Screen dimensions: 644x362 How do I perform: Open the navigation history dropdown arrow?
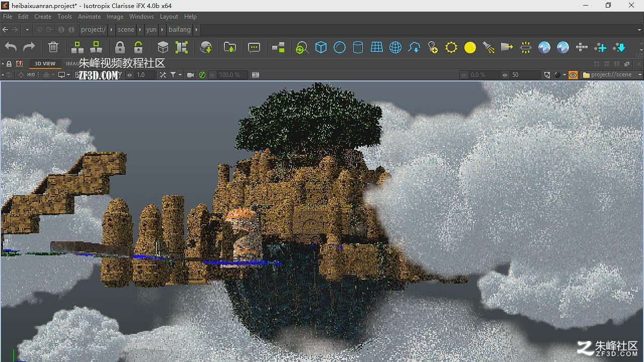pos(27,30)
